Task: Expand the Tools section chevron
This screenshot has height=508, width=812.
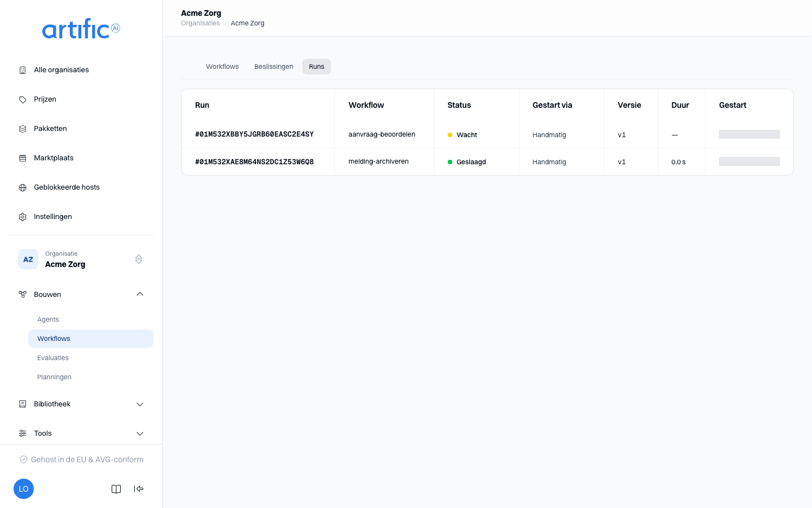Action: click(x=140, y=433)
